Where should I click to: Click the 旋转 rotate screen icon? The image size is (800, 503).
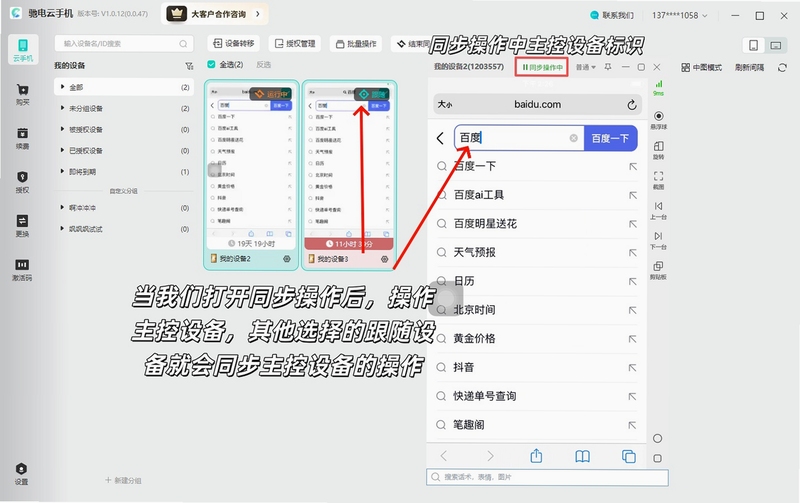(659, 150)
